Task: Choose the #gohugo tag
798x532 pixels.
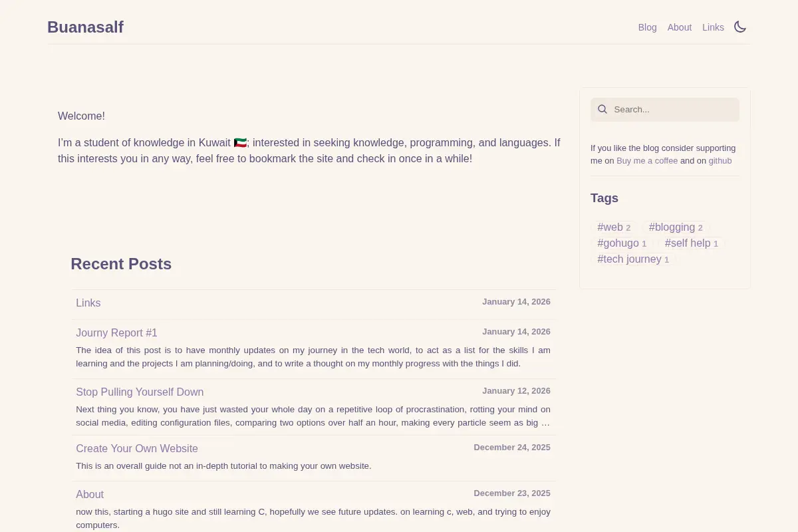Action: click(622, 243)
